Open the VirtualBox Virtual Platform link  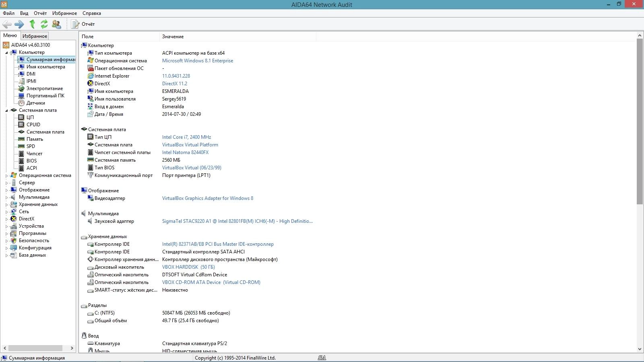(190, 145)
